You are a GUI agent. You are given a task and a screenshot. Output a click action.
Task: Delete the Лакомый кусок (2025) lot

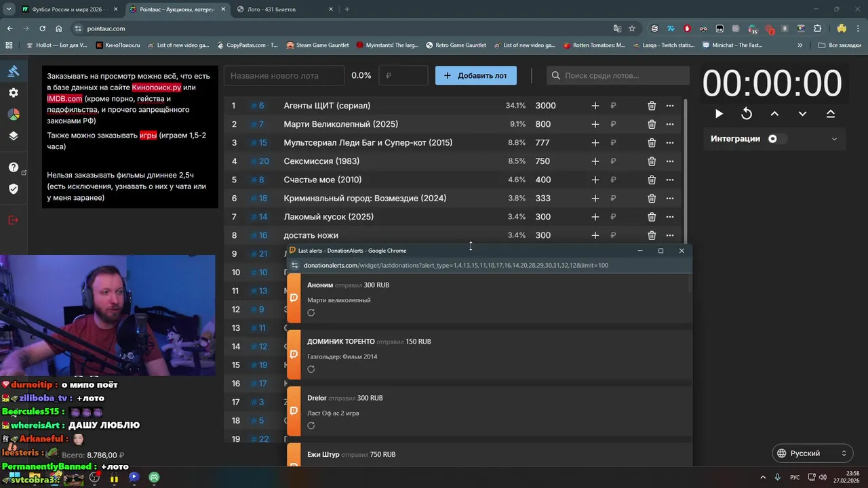tap(652, 217)
